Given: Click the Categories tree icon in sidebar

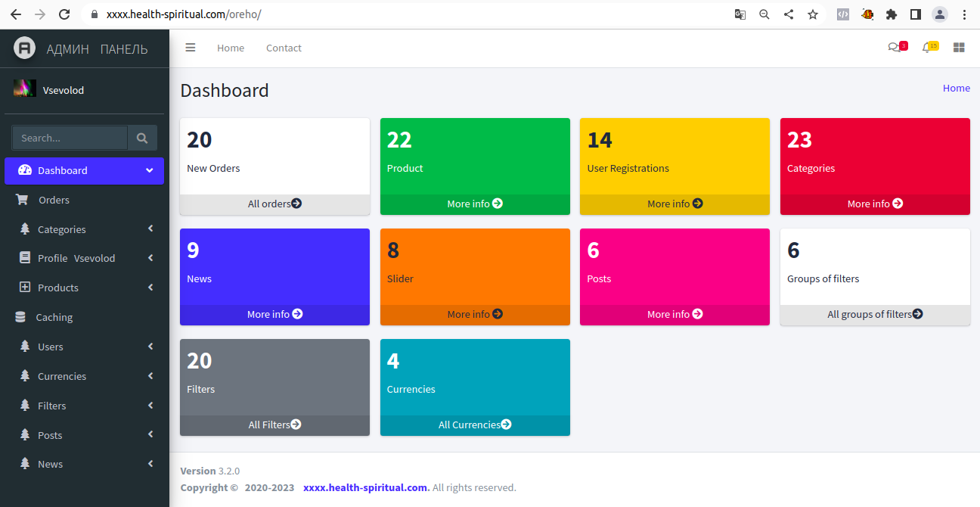Looking at the screenshot, I should pyautogui.click(x=25, y=229).
